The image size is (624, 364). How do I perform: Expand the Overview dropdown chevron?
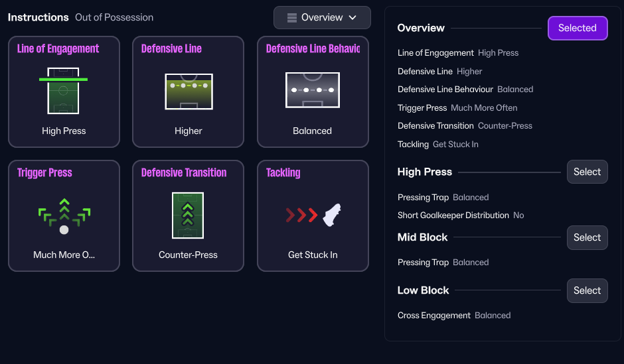[x=352, y=18]
